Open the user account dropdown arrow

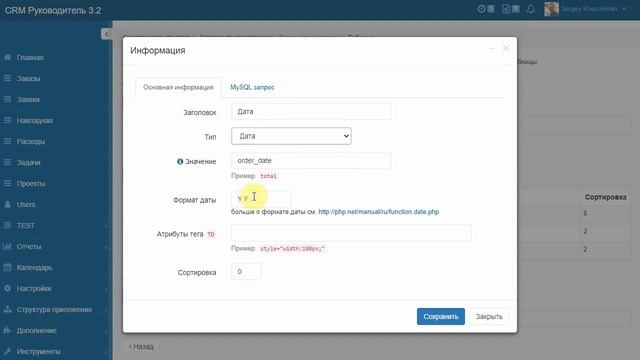click(x=624, y=9)
